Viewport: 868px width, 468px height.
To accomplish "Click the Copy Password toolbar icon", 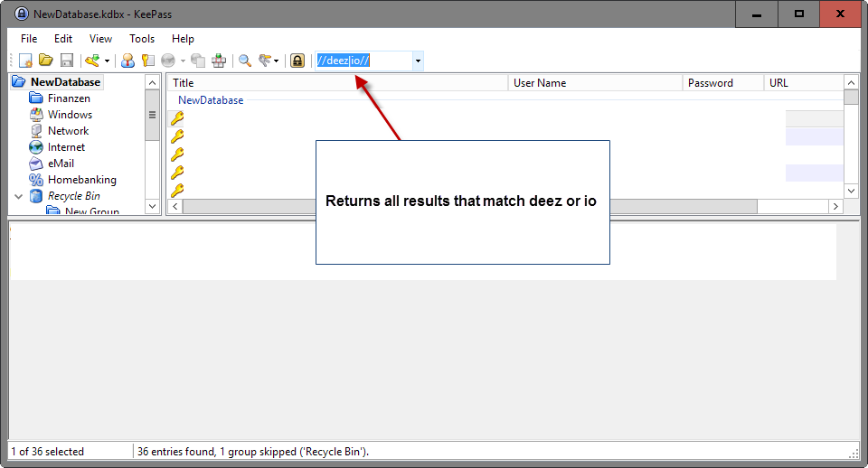I will 147,61.
